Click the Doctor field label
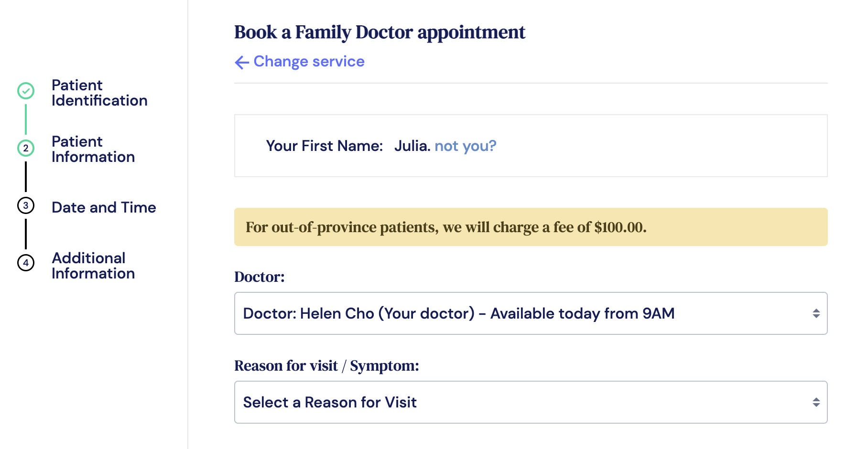The height and width of the screenshot is (449, 868). pos(260,277)
